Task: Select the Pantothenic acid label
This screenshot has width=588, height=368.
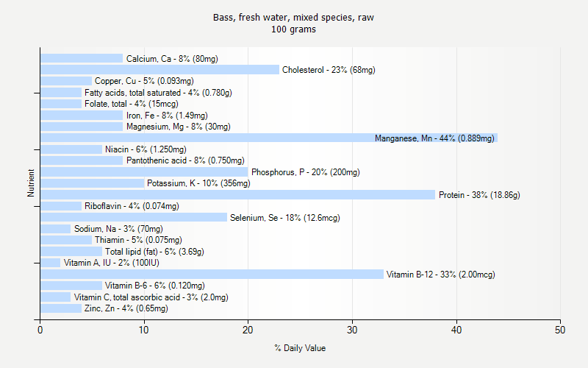Action: tap(185, 160)
